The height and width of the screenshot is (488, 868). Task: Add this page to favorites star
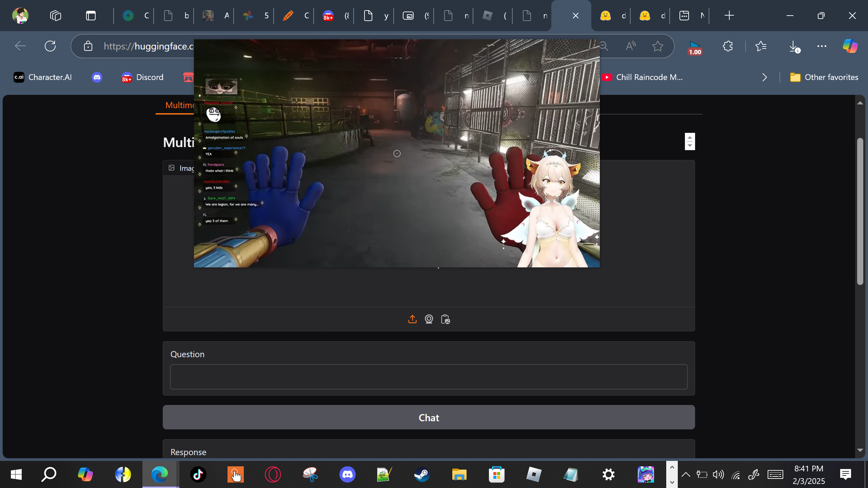[658, 46]
